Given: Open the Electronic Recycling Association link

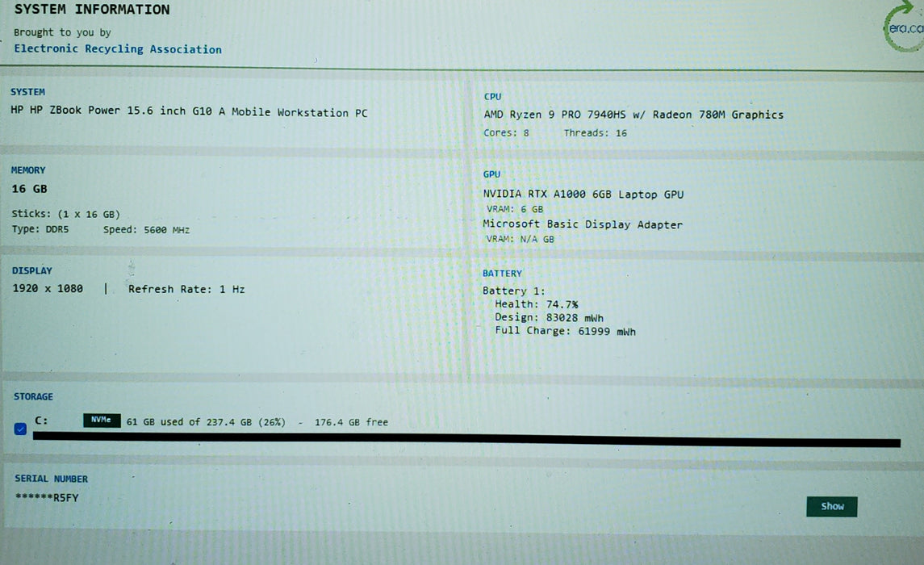Looking at the screenshot, I should tap(118, 49).
